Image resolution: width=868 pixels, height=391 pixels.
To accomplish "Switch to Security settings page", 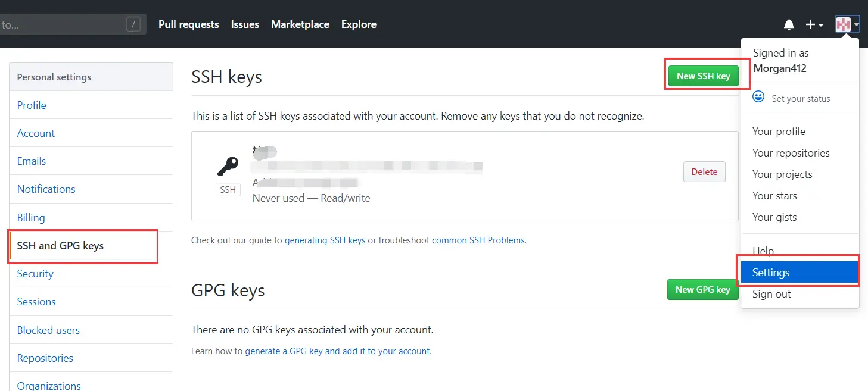I will point(35,274).
